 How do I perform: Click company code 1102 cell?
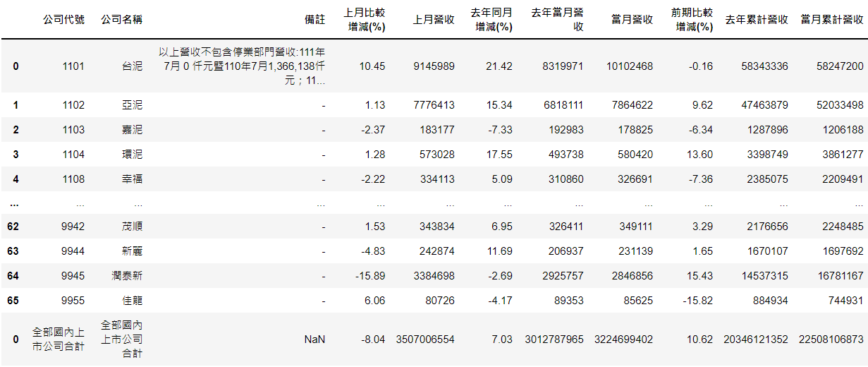click(73, 105)
